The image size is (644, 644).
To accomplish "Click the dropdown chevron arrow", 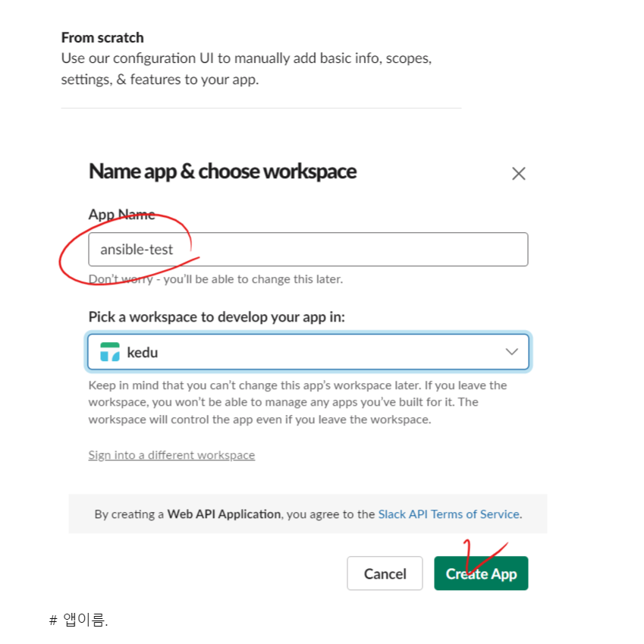I will [511, 352].
